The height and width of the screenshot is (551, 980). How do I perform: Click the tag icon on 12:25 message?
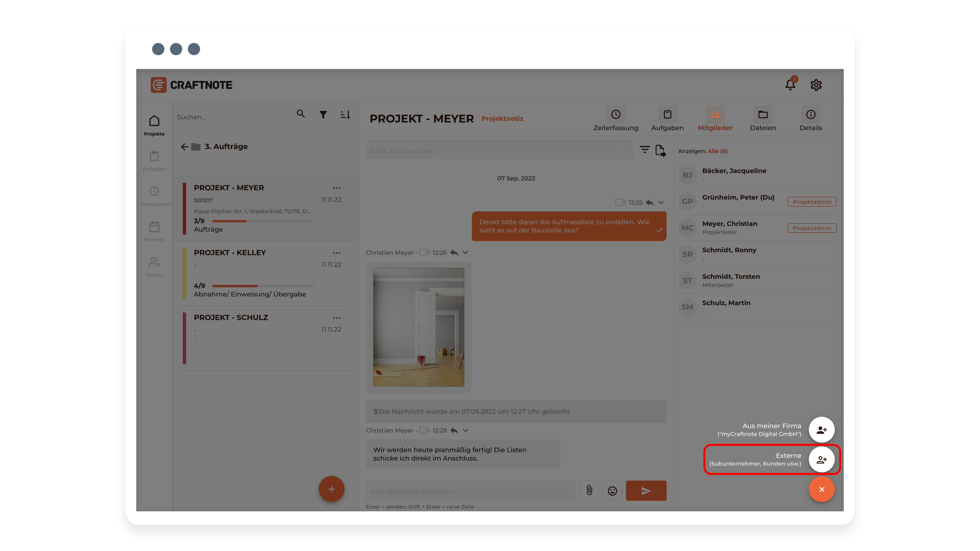(x=620, y=202)
